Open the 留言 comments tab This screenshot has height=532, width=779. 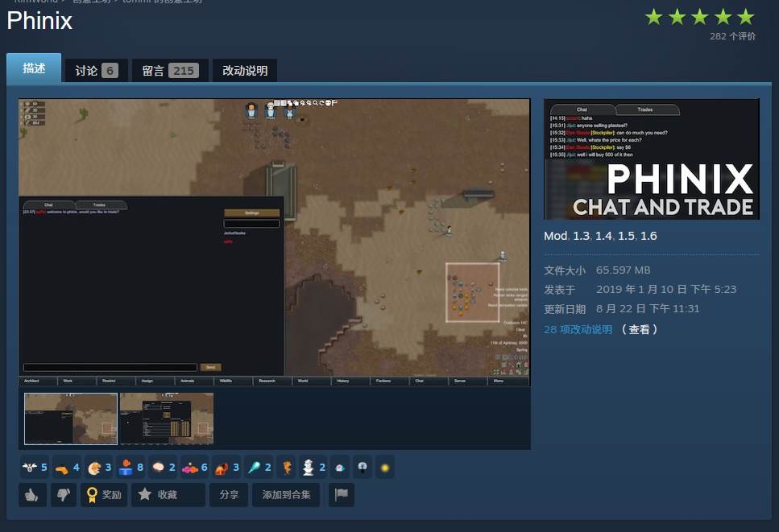(x=171, y=71)
